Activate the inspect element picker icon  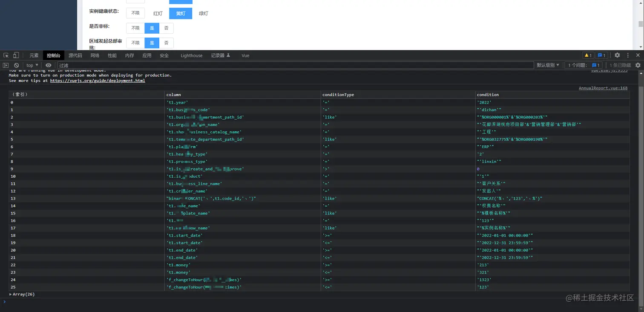[6, 55]
